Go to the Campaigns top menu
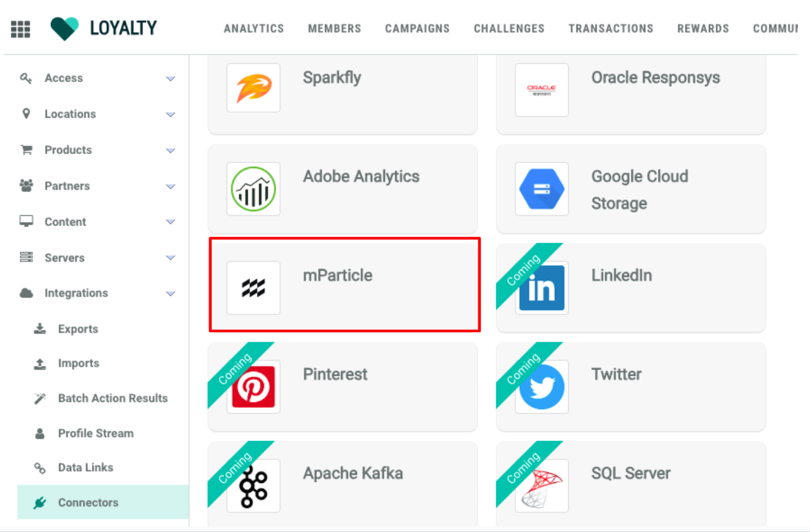Viewport: 810px width, 532px height. (417, 29)
